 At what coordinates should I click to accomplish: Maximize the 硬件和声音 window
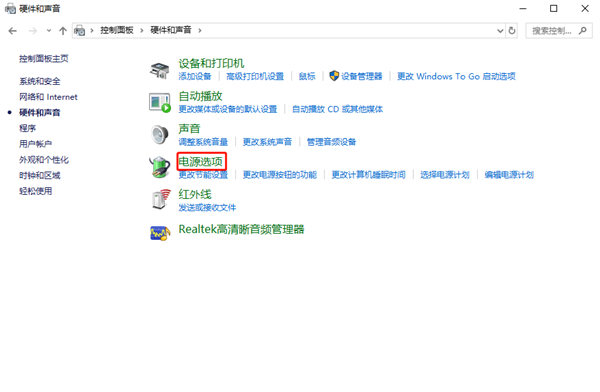(x=554, y=8)
